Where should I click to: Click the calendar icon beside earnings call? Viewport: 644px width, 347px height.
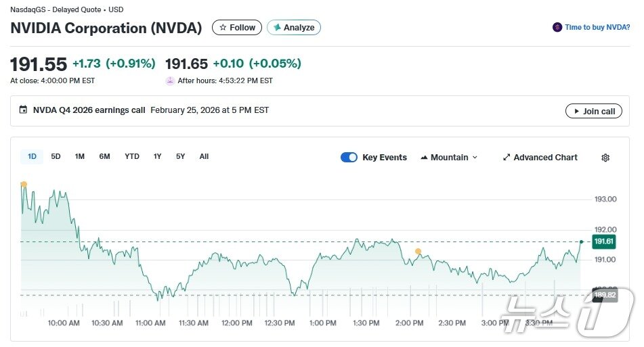[x=23, y=110]
